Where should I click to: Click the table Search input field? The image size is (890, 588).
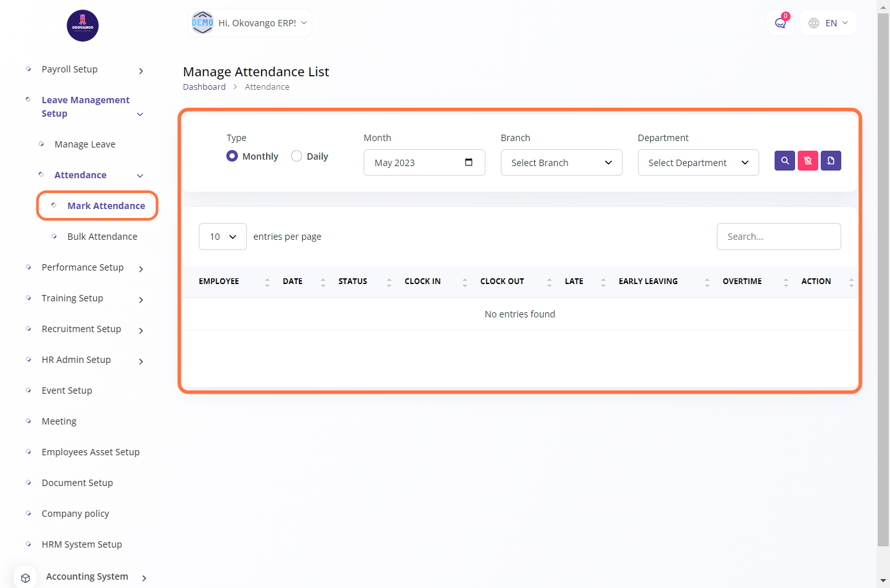778,237
